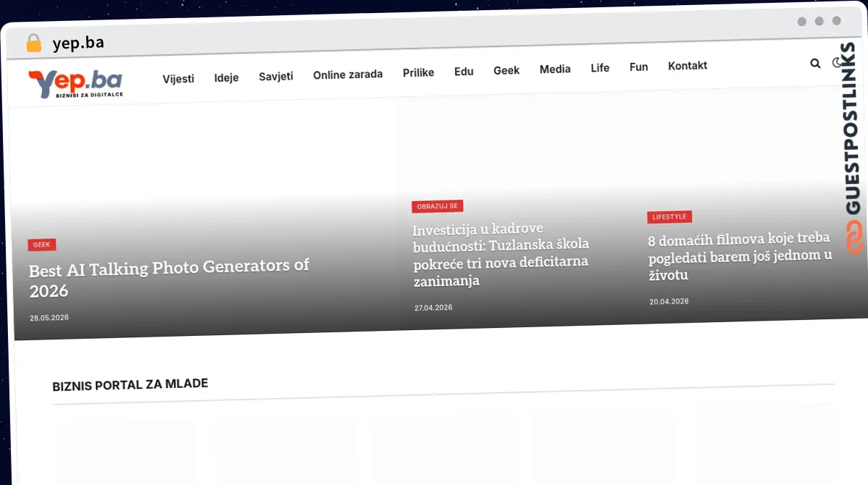Click the date 27.04.2026
The height and width of the screenshot is (485, 868).
click(433, 308)
